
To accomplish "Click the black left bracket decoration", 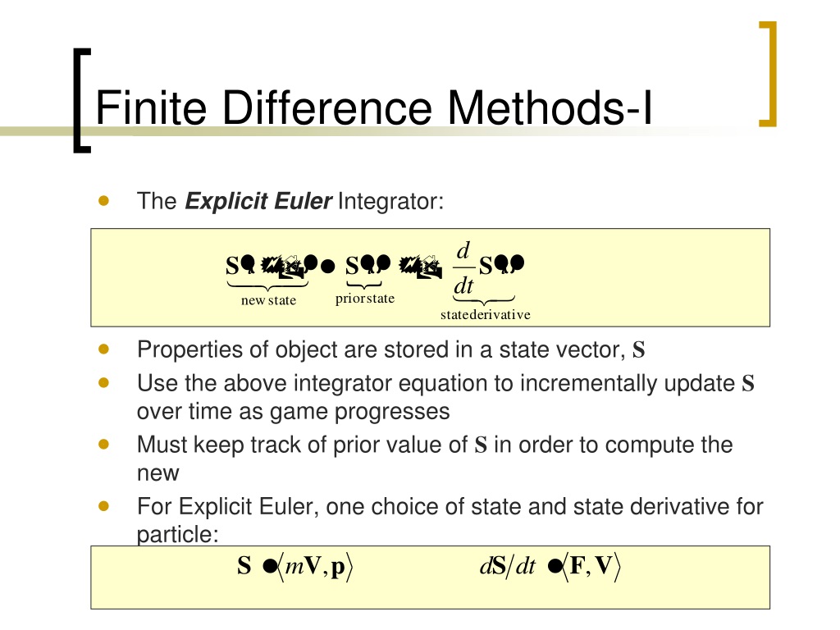I will point(82,101).
